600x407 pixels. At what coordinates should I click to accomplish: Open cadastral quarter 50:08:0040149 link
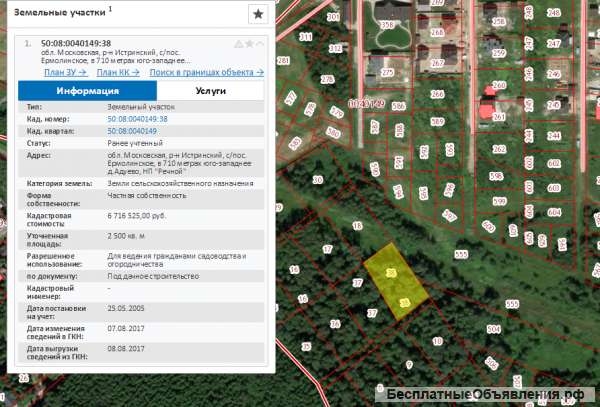tap(132, 131)
